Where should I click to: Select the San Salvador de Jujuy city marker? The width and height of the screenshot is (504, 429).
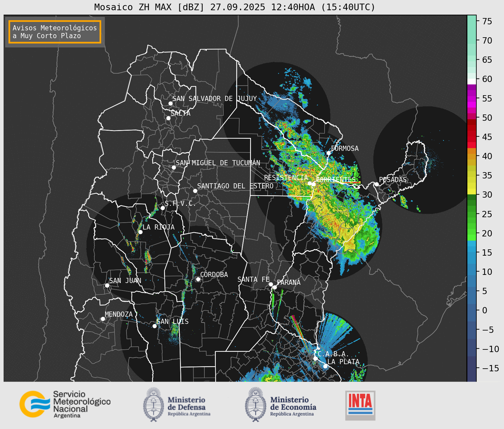click(170, 103)
